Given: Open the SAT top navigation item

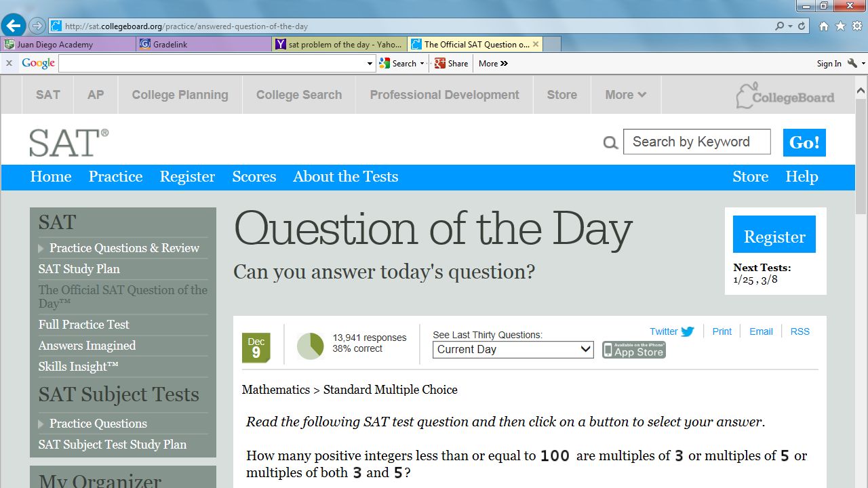Looking at the screenshot, I should point(48,95).
